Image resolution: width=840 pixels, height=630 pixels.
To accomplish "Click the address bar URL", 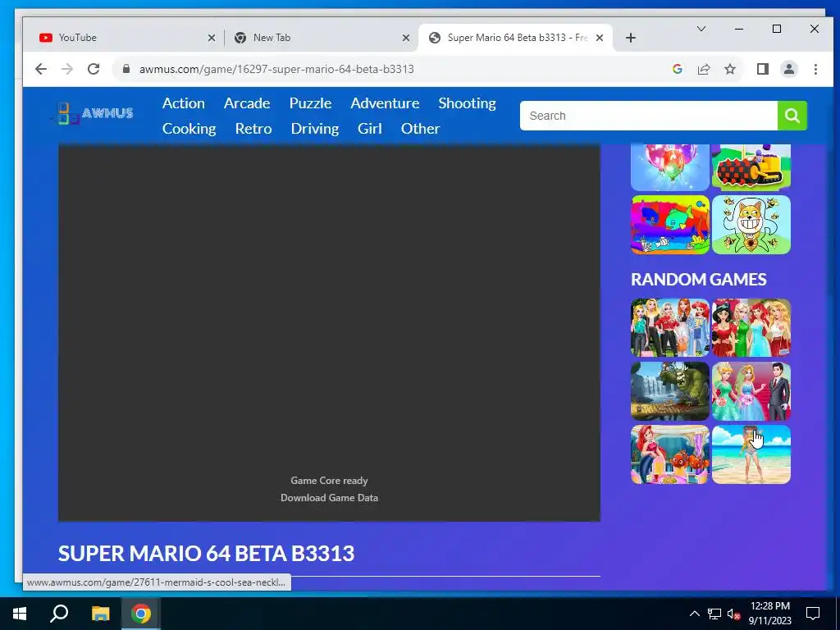I will click(x=276, y=69).
